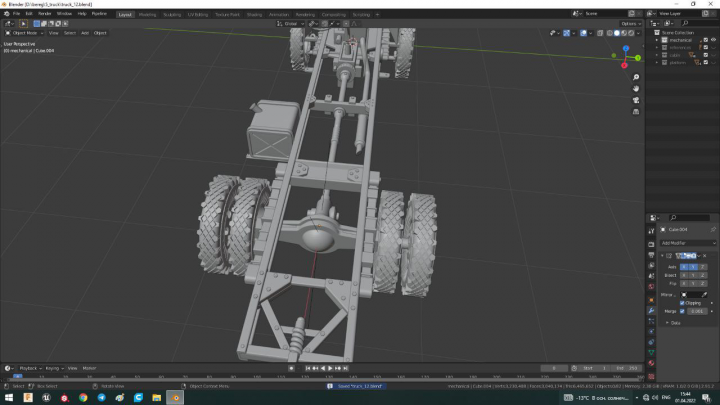
Task: Expand the platform collection tree
Action: [657, 62]
